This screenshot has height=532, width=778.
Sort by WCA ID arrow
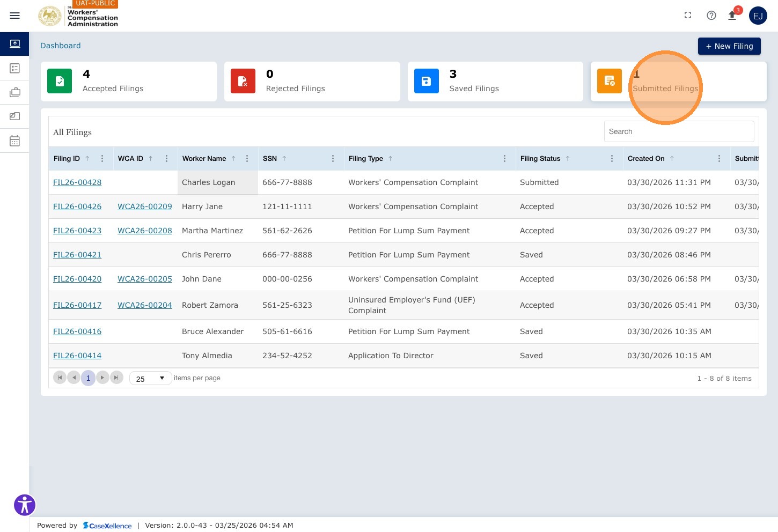151,159
